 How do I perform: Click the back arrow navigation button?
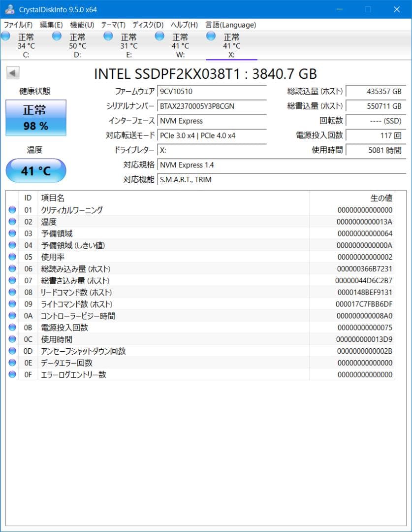tap(13, 73)
